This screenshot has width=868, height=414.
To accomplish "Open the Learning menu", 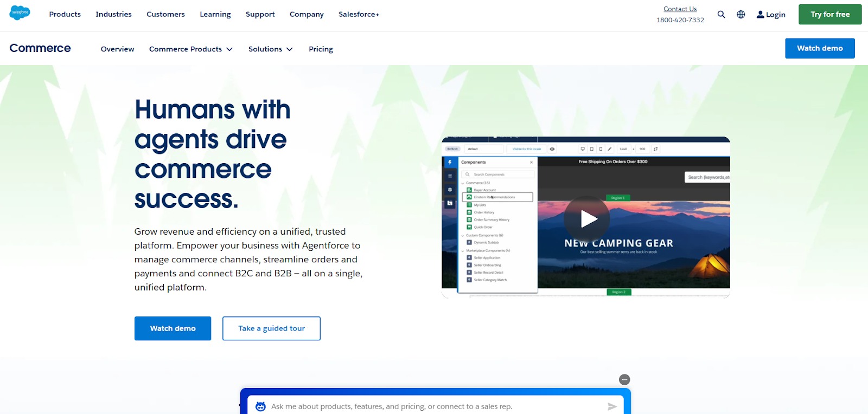I will pos(215,15).
